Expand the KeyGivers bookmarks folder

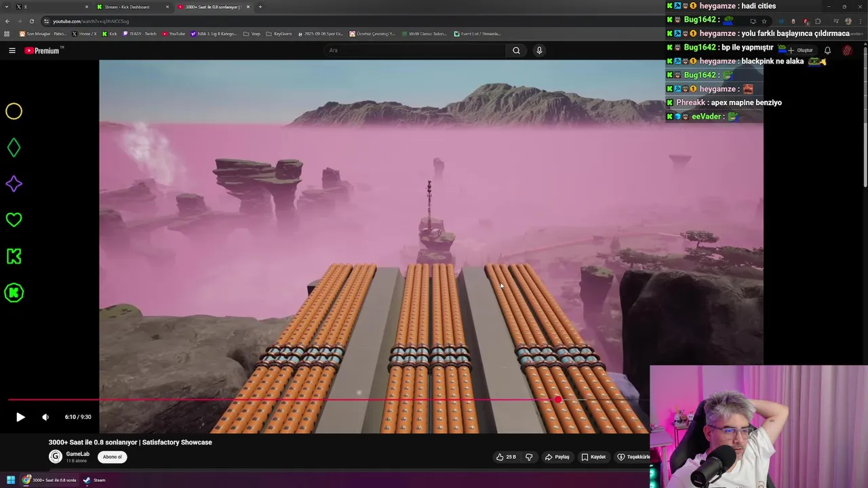279,33
